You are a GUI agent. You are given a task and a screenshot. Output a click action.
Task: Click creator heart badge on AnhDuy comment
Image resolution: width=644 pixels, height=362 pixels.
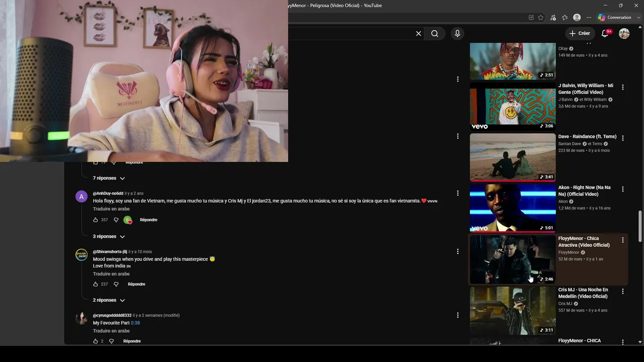[128, 220]
